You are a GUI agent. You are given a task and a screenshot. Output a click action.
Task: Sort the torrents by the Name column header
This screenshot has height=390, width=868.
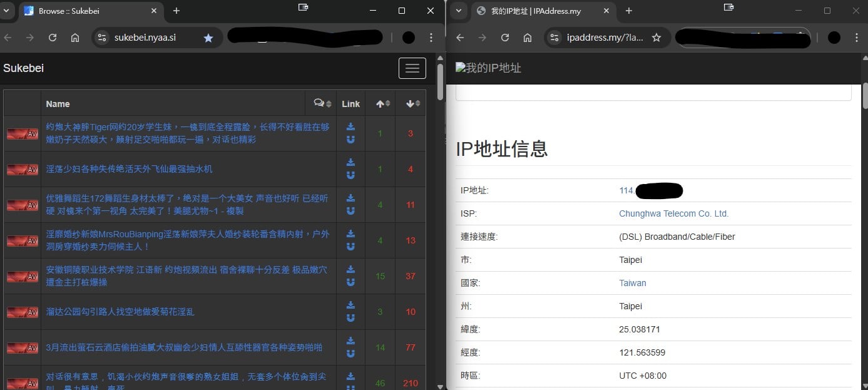click(x=58, y=104)
